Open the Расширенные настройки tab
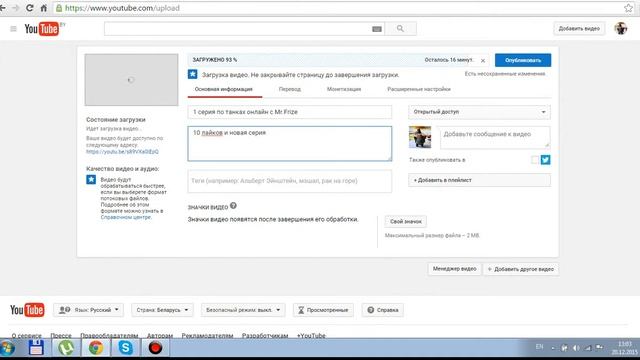 [419, 89]
